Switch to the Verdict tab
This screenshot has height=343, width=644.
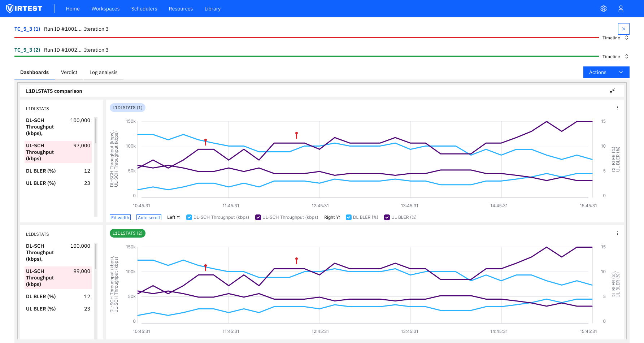(x=69, y=72)
